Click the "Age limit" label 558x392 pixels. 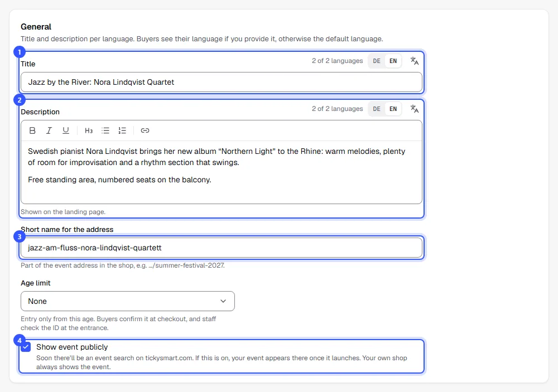tap(36, 283)
